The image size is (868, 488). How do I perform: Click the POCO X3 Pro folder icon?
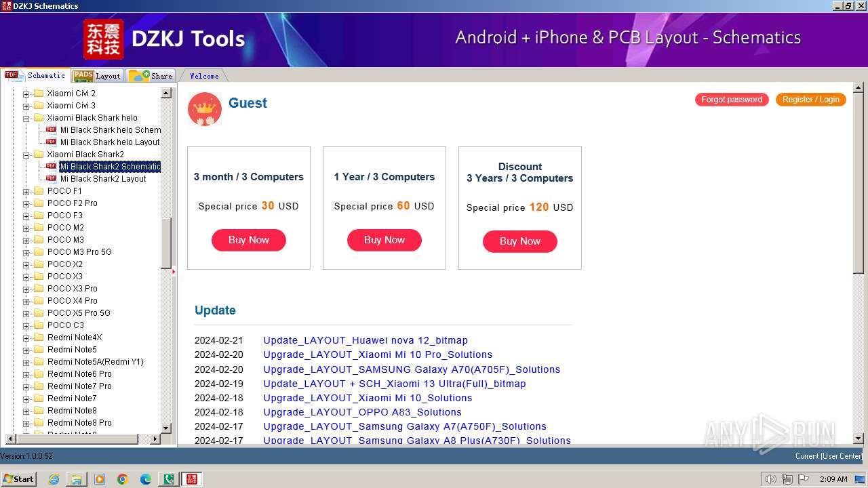coord(39,288)
